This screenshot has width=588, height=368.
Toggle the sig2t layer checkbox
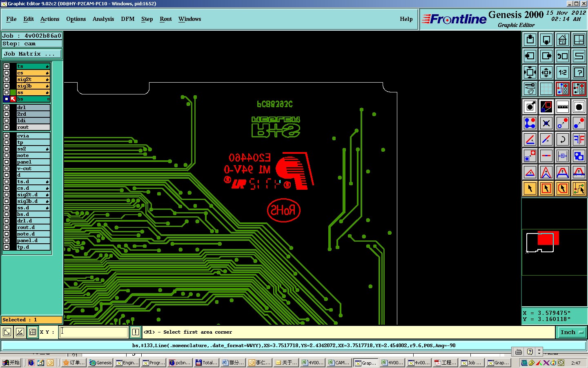pyautogui.click(x=7, y=79)
